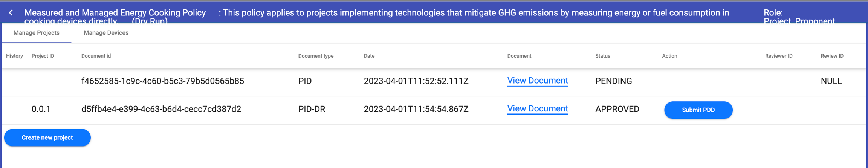This screenshot has height=168, width=868.
Task: Open View Document for the PENDING PID row
Action: (x=537, y=81)
